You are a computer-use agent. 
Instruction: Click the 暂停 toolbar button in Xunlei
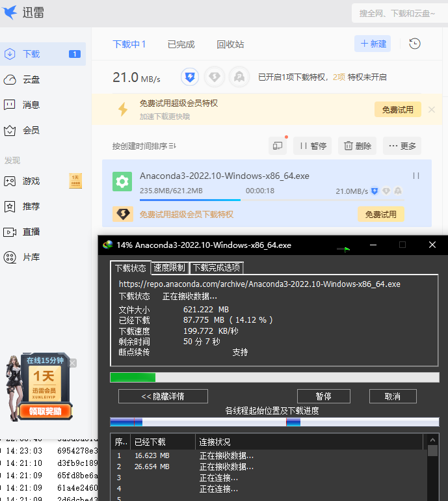pyautogui.click(x=312, y=146)
